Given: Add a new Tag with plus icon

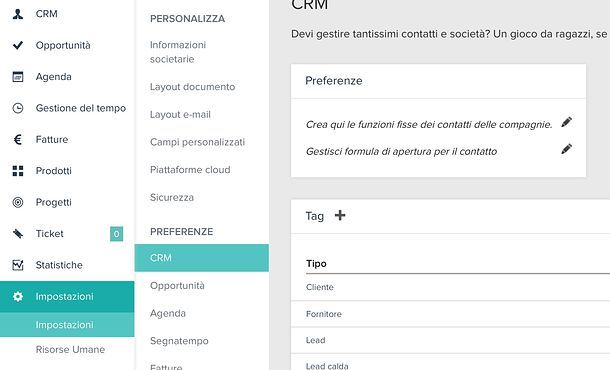Looking at the screenshot, I should 340,215.
